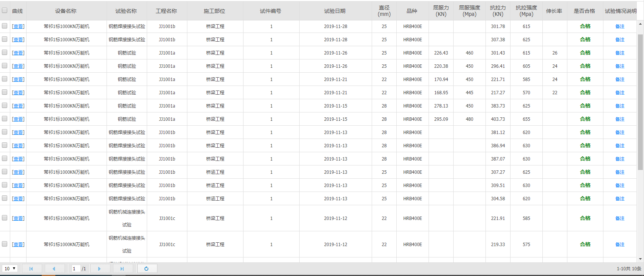Jump to the last page
This screenshot has height=276, width=644.
(x=122, y=269)
